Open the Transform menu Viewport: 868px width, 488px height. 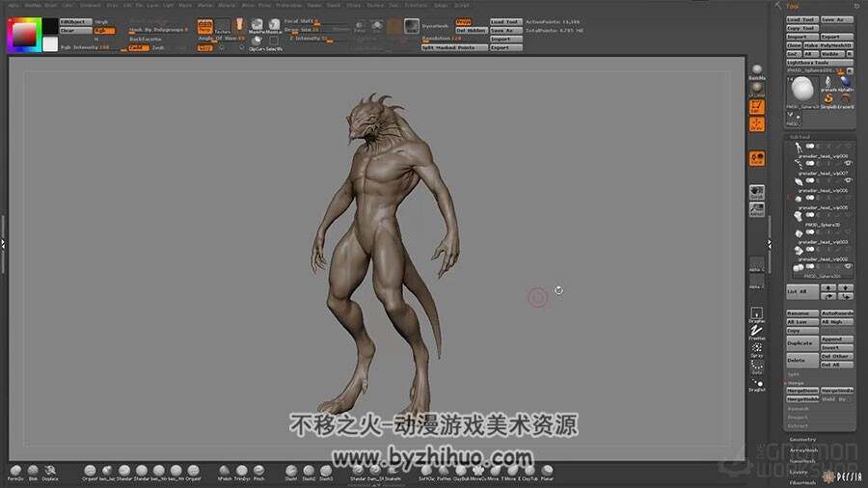[x=416, y=5]
